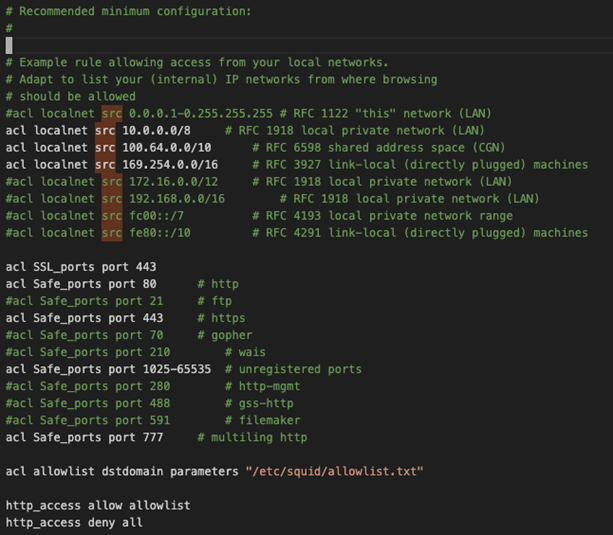Click the commented 'Safe_ports port 70' line
Viewport: 613px width, 535px height.
point(84,335)
